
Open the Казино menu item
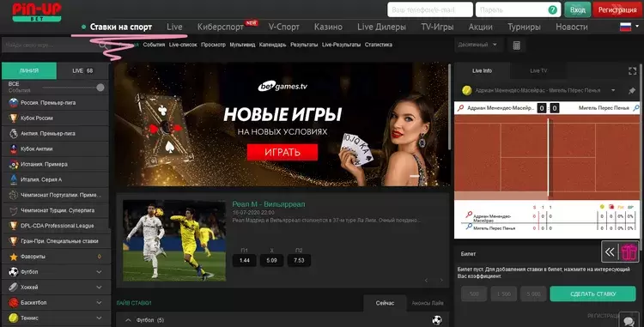[x=328, y=27]
